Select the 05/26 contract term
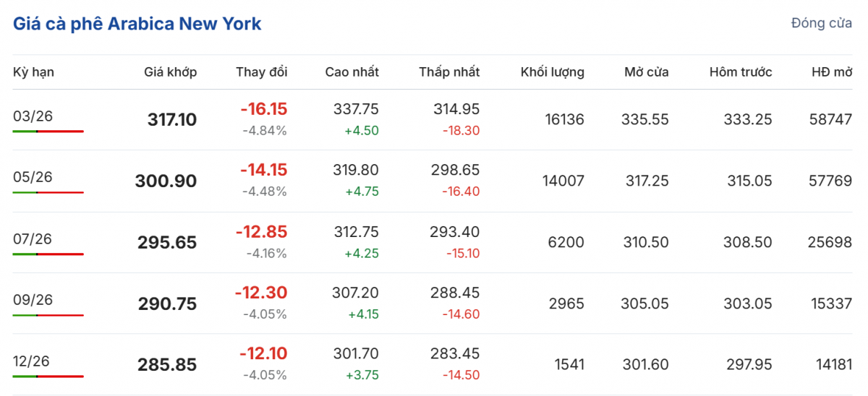The height and width of the screenshot is (396, 868). (x=33, y=177)
